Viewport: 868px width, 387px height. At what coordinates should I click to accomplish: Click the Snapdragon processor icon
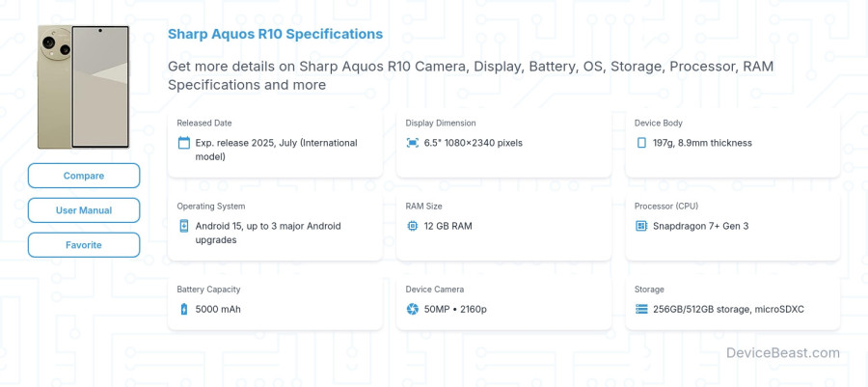point(641,226)
